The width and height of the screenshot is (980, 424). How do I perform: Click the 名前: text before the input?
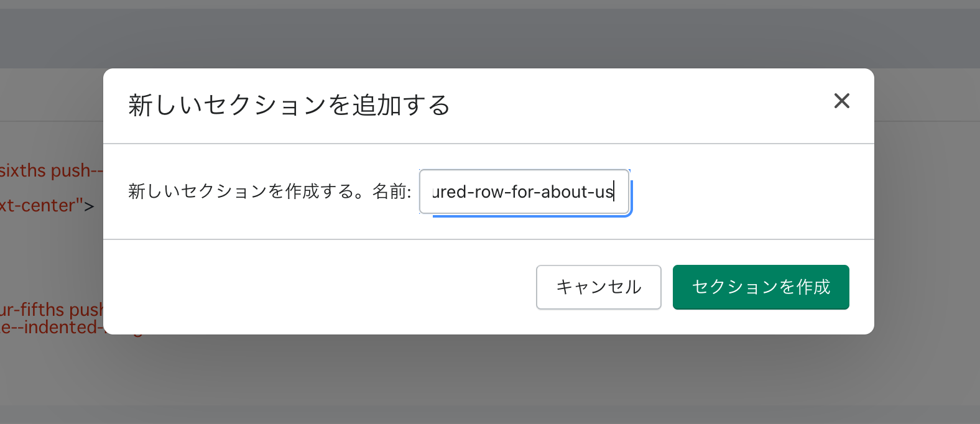tap(392, 191)
